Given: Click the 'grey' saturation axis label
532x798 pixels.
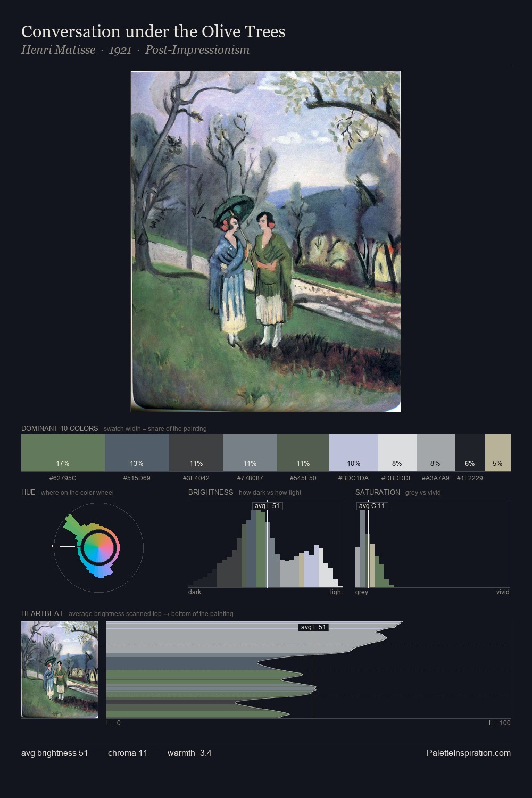Looking at the screenshot, I should [362, 592].
